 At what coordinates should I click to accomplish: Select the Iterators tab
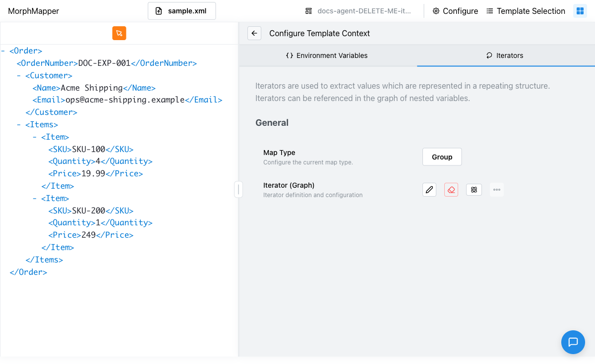tap(506, 55)
